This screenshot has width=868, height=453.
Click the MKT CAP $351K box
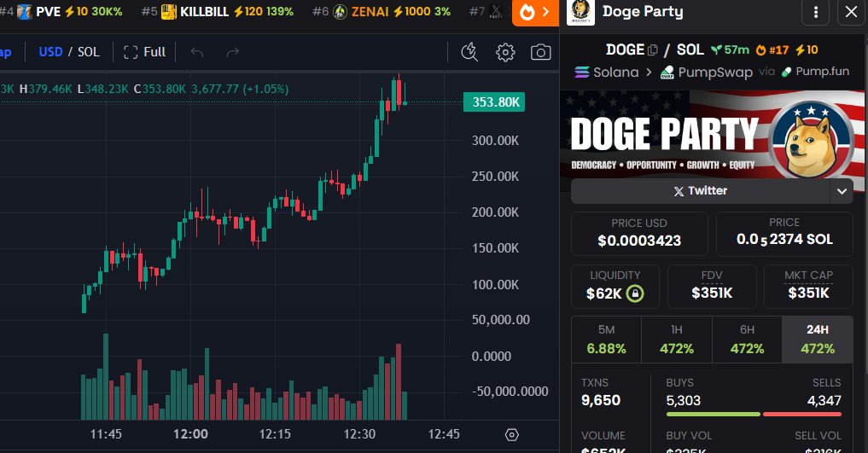pos(808,286)
